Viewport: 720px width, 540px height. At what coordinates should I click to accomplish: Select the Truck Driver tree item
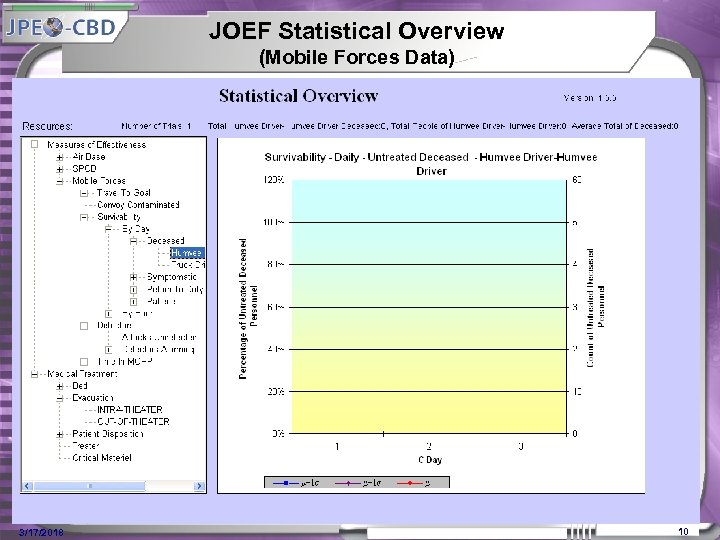[x=188, y=265]
